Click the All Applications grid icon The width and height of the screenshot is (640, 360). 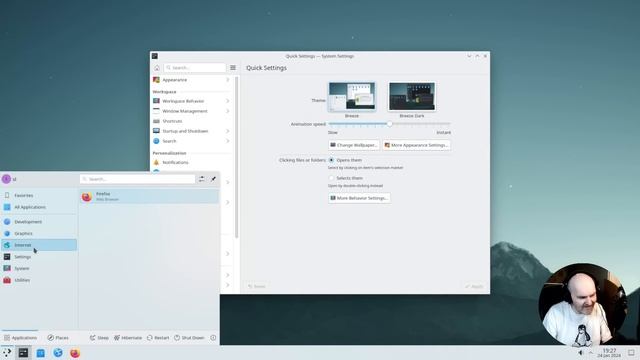7,207
